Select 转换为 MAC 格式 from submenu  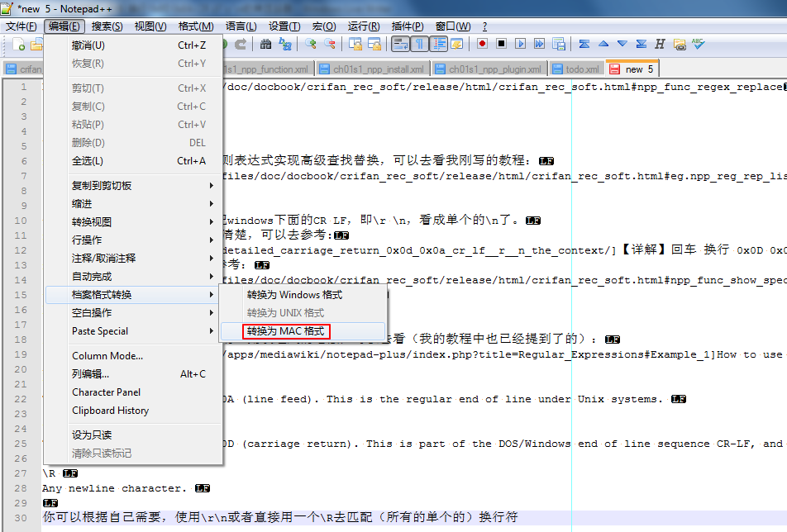click(x=286, y=331)
